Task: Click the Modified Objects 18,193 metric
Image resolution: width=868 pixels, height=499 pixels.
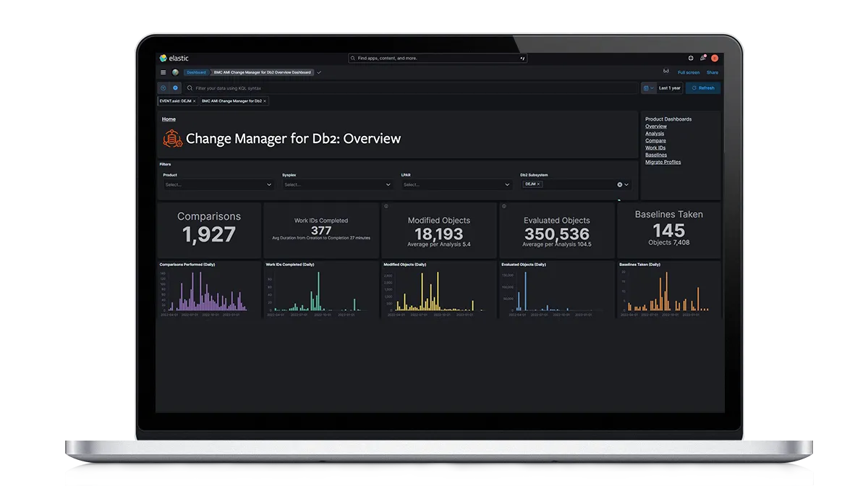Action: coord(439,231)
